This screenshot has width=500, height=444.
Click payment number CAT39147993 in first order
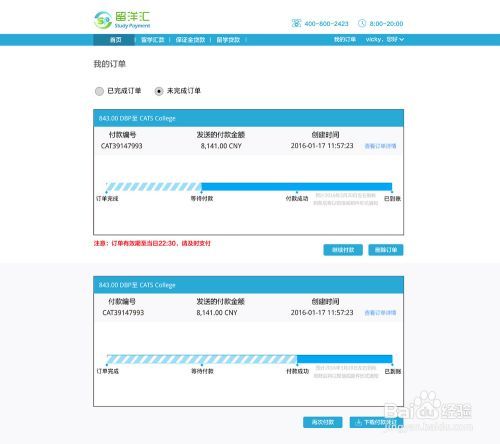[122, 146]
